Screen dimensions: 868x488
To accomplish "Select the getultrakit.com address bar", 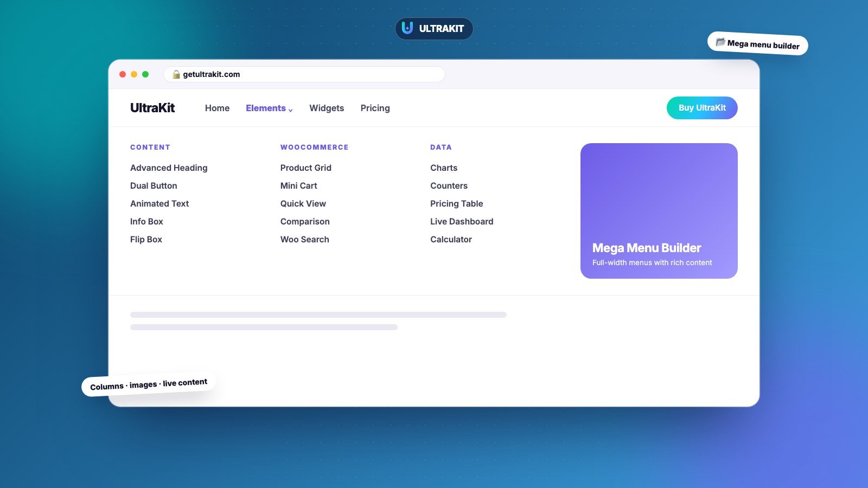I will (x=304, y=74).
